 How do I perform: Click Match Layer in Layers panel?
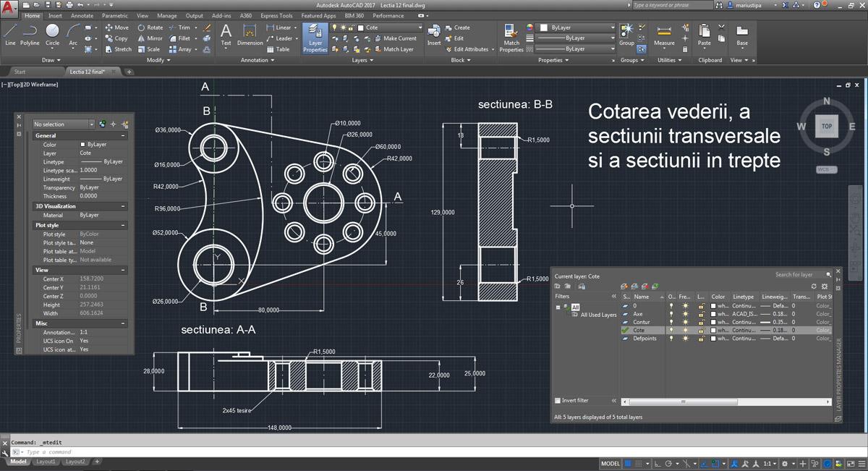pos(393,49)
